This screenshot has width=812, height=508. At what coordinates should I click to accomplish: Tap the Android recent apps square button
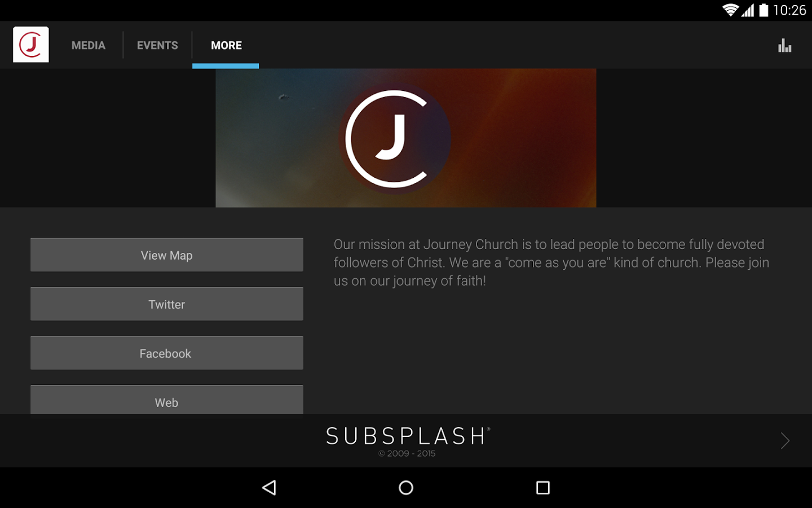543,488
